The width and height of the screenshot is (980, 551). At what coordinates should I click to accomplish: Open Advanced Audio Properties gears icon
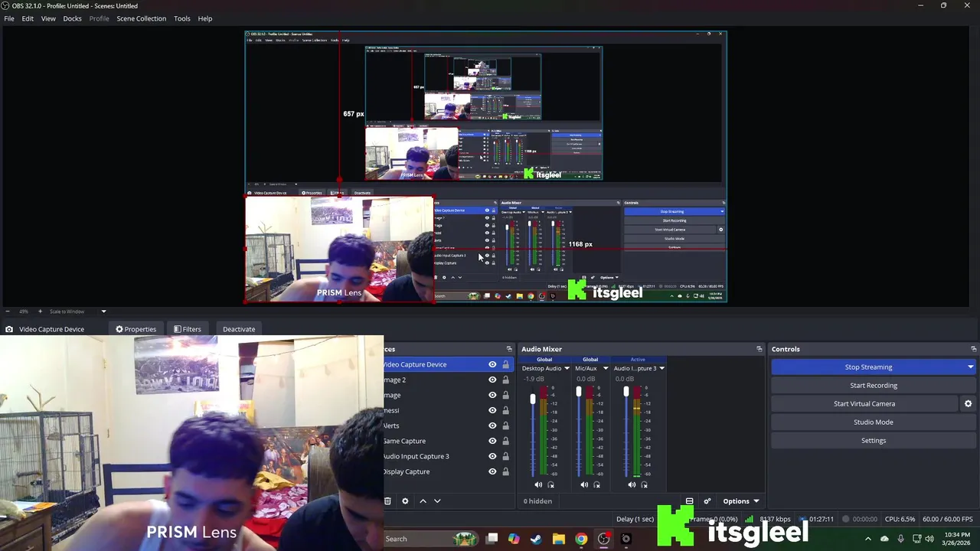pyautogui.click(x=707, y=501)
